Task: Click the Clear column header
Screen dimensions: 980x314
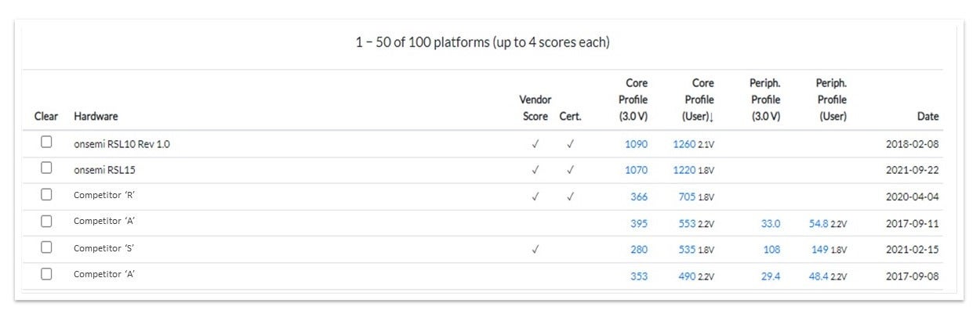Action: [x=46, y=116]
